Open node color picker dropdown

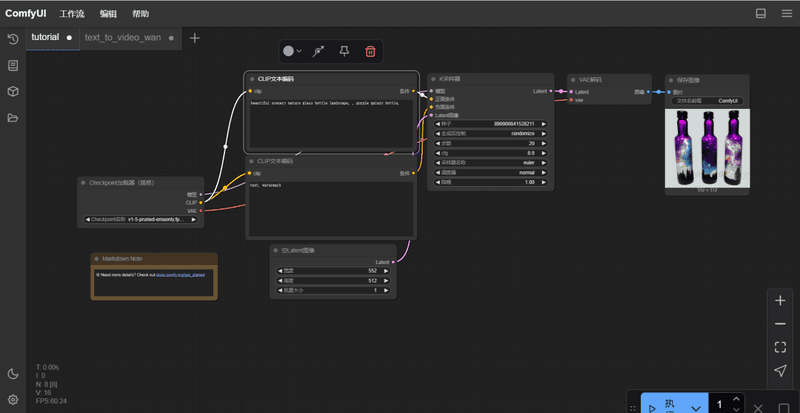[292, 51]
